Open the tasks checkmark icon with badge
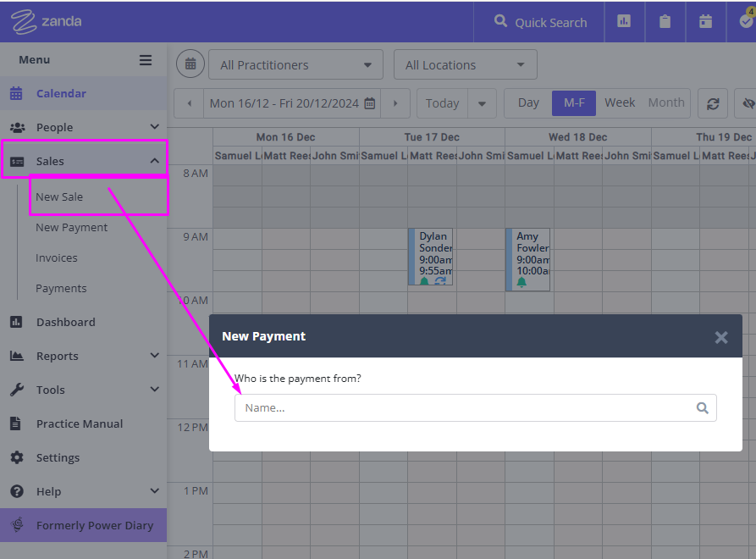Screen dimensions: 756x559 point(747,19)
